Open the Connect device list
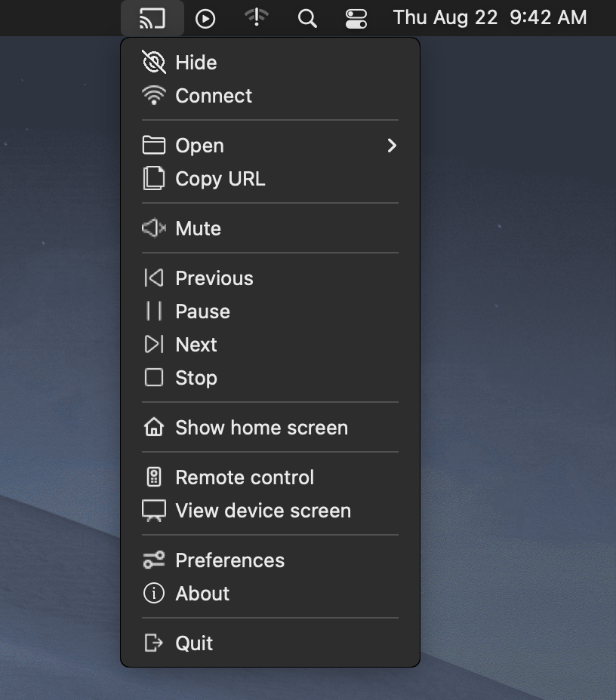Screen dimensions: 616x700 click(x=213, y=95)
